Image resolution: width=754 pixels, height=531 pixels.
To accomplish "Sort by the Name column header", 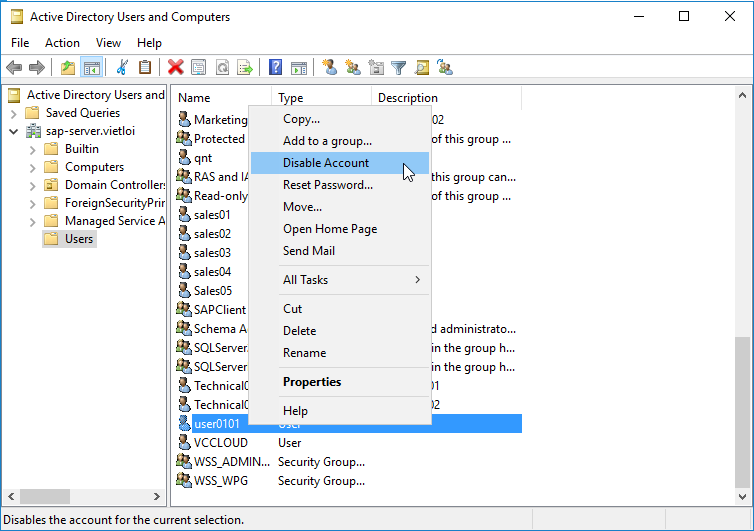I will click(223, 98).
